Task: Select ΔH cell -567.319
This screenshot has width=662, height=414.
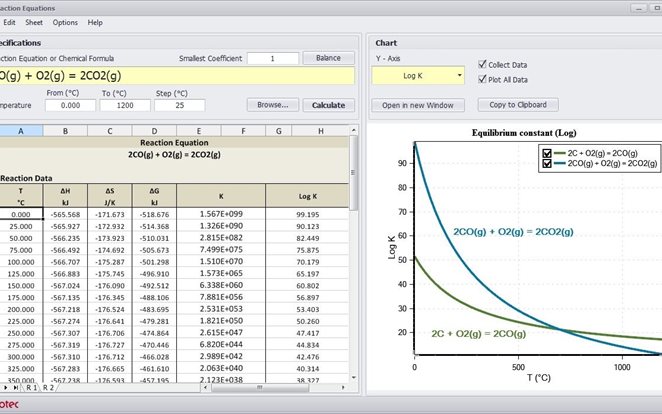Action: click(65, 345)
